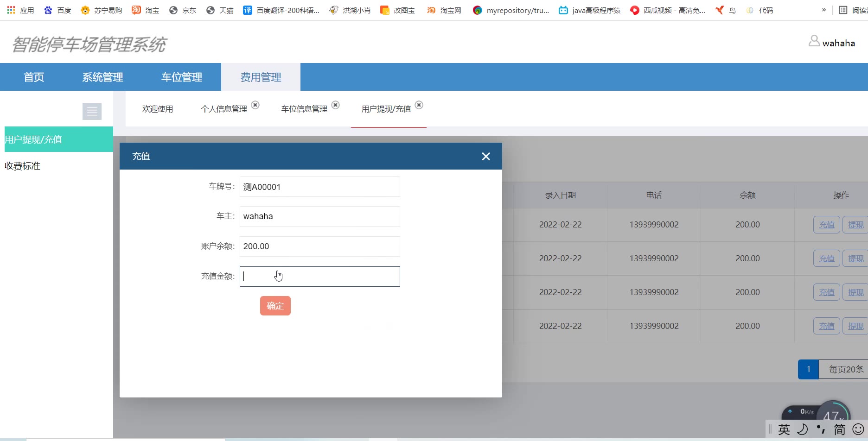Click the 账户余额 input field

pyautogui.click(x=319, y=246)
